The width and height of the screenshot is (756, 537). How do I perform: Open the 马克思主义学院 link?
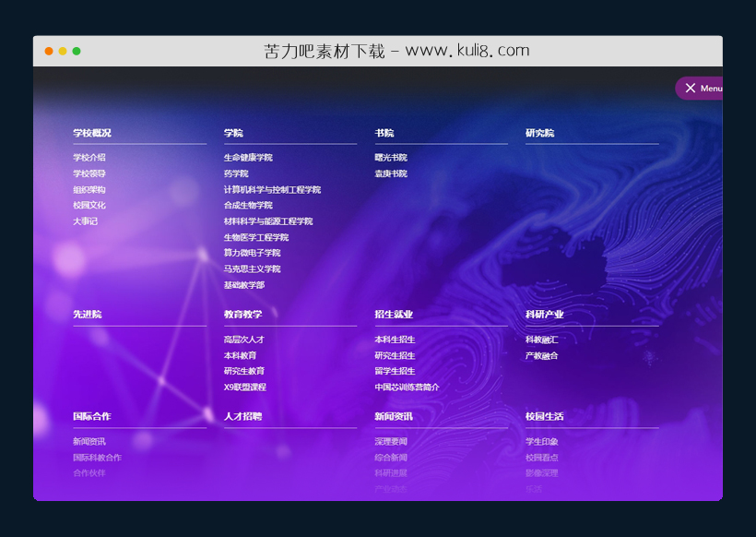(252, 268)
